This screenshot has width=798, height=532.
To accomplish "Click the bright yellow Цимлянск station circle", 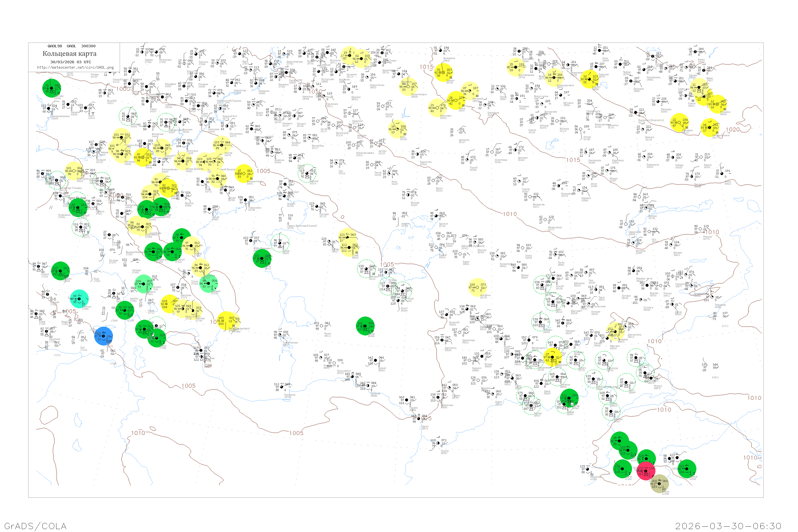I will (x=143, y=157).
